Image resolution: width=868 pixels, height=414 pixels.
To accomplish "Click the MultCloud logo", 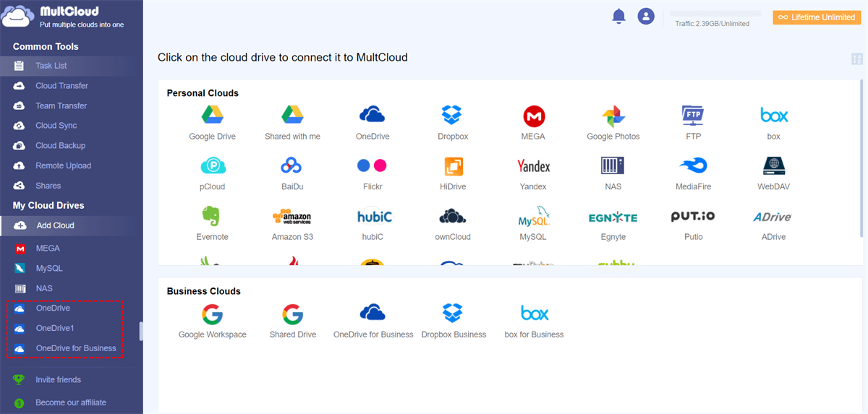I will click(63, 17).
